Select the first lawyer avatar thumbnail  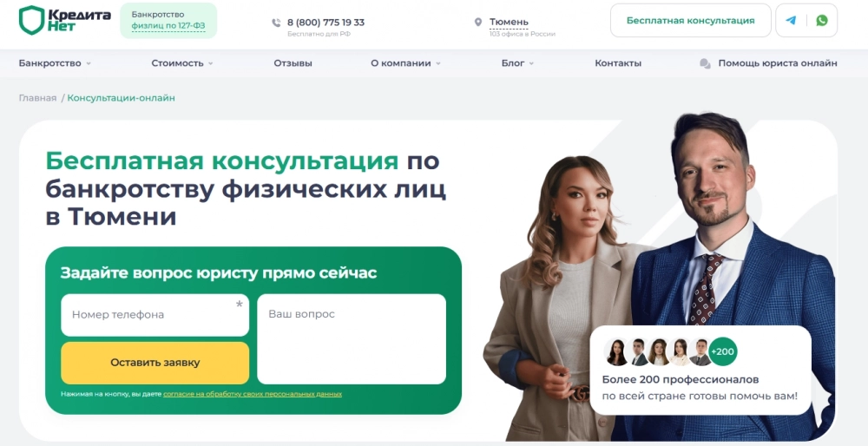pos(616,352)
